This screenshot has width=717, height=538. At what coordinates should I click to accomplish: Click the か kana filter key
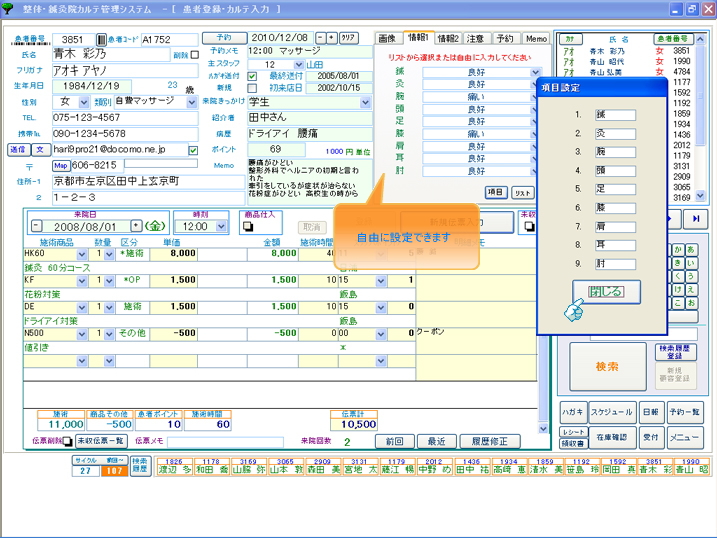678,250
